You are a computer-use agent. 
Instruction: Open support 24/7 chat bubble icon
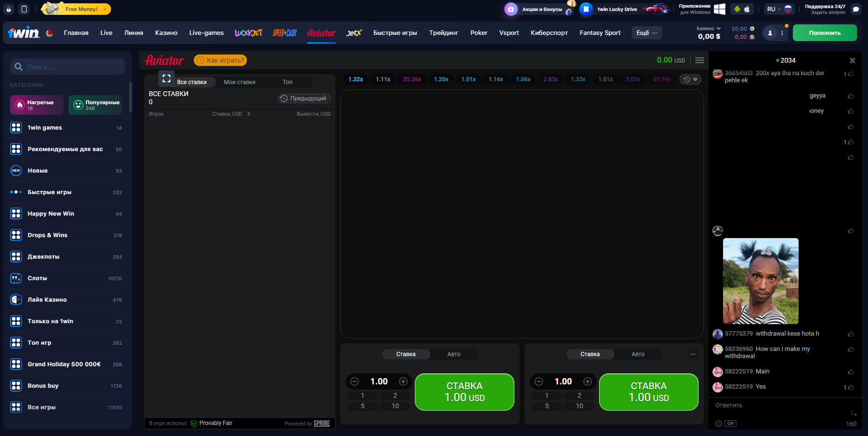856,9
